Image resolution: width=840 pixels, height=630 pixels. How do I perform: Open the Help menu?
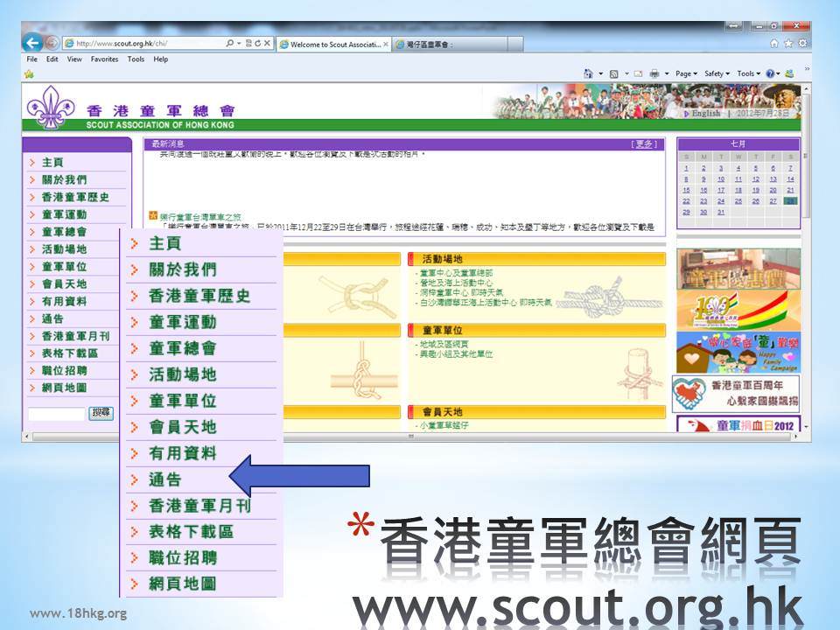point(161,59)
